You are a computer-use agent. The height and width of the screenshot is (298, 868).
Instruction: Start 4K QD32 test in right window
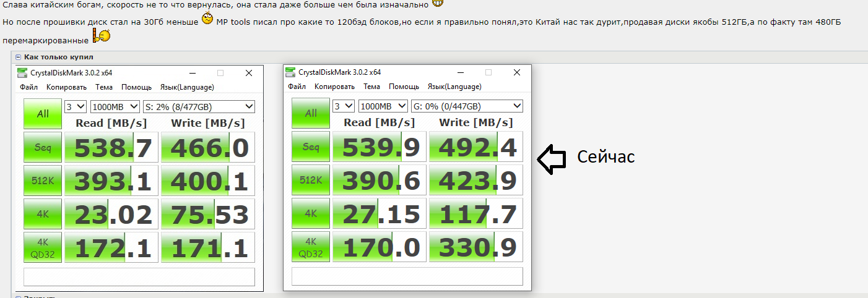pyautogui.click(x=311, y=247)
